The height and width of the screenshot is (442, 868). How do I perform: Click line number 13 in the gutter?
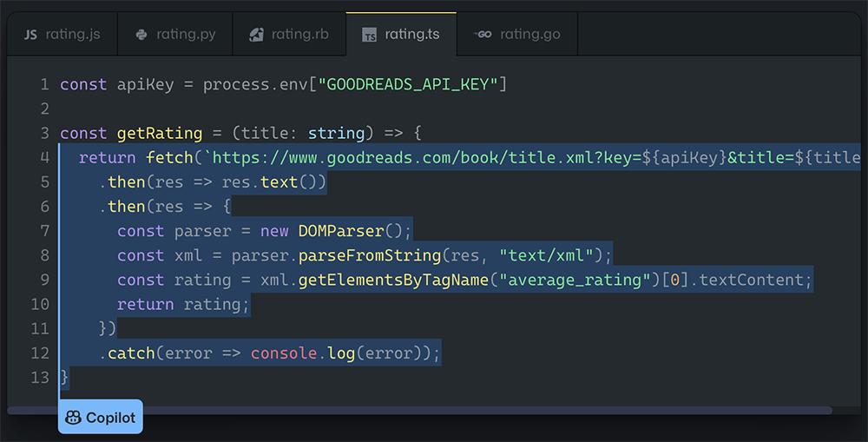point(40,378)
